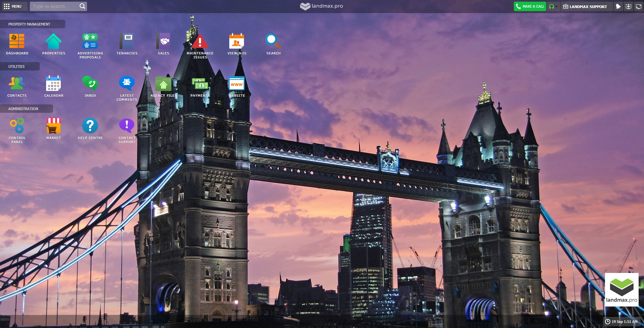Open Maintenance Issues

click(200, 42)
